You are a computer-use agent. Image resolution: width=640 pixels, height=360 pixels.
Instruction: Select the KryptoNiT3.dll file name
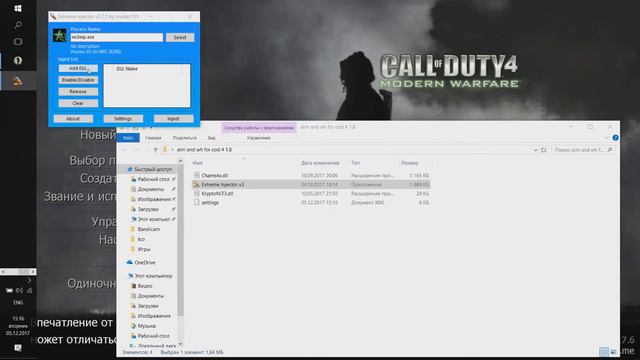217,193
